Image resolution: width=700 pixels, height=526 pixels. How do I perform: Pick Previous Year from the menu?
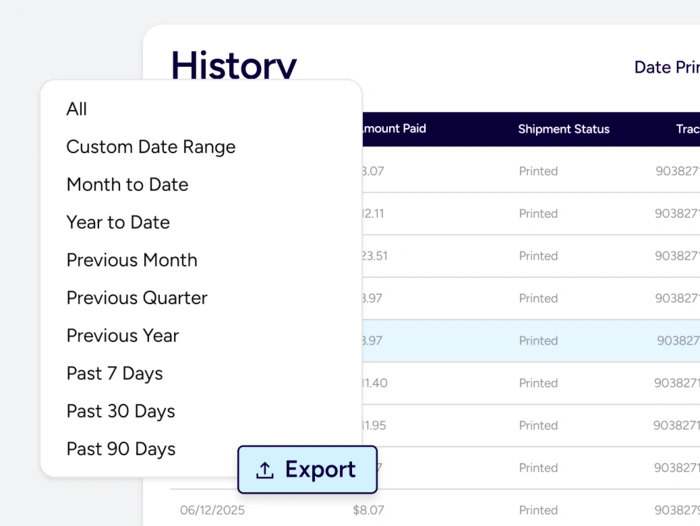(x=123, y=336)
